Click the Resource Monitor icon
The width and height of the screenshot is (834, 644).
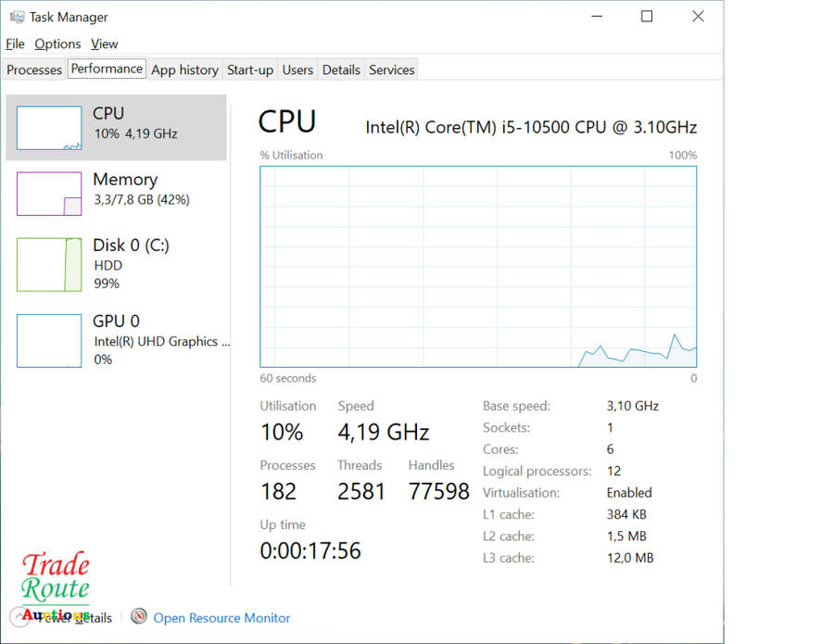(139, 617)
